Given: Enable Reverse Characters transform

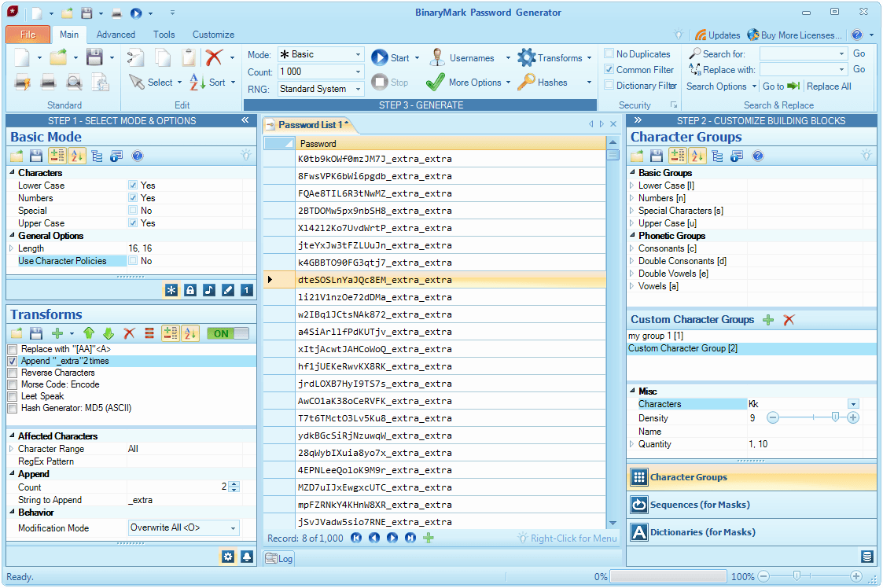Looking at the screenshot, I should pos(13,373).
